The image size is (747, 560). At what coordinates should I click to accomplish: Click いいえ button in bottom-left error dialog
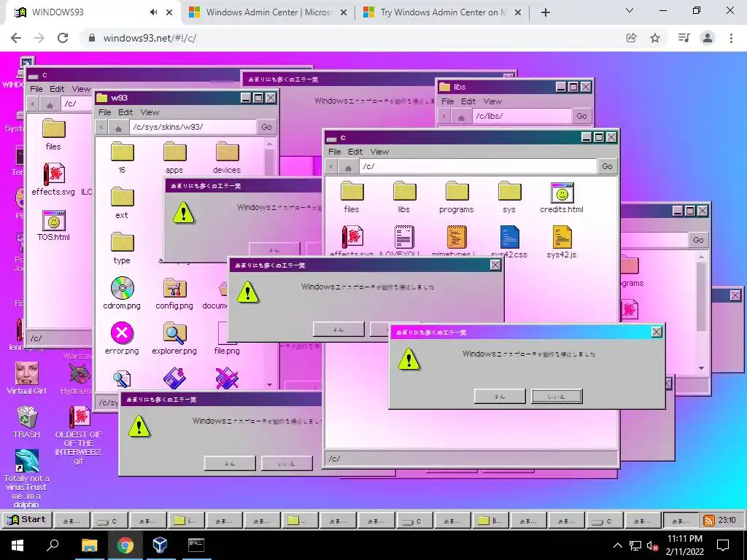pos(287,463)
